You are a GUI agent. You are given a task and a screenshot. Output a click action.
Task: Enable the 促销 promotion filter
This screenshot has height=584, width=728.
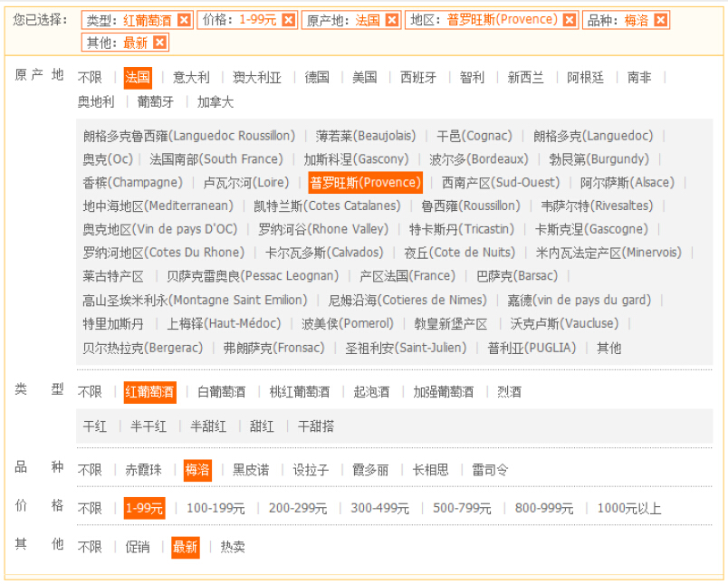138,547
